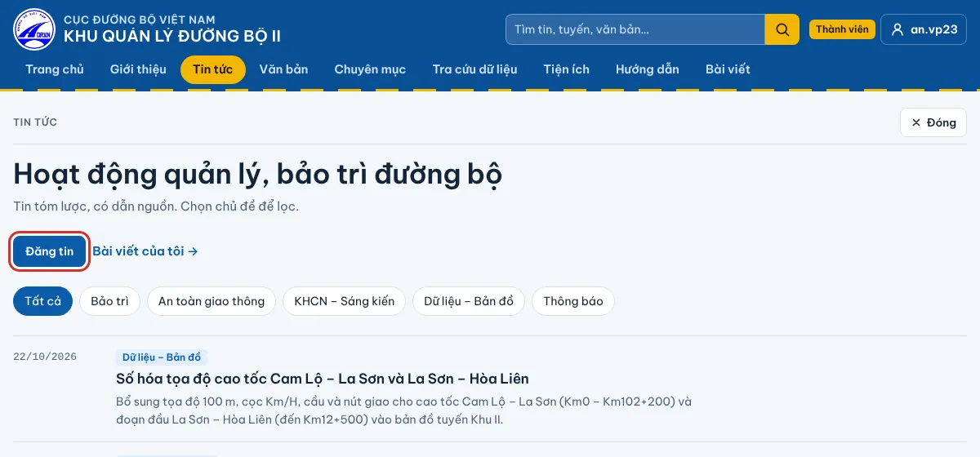Filter news by KHCN – Sáng kiến chip

coord(344,301)
